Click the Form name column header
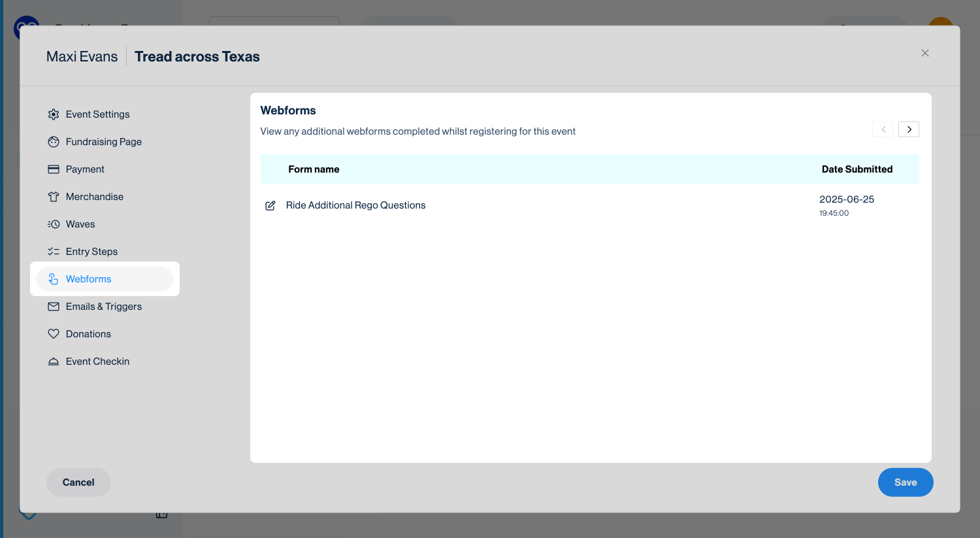Image resolution: width=980 pixels, height=538 pixels. coord(314,169)
